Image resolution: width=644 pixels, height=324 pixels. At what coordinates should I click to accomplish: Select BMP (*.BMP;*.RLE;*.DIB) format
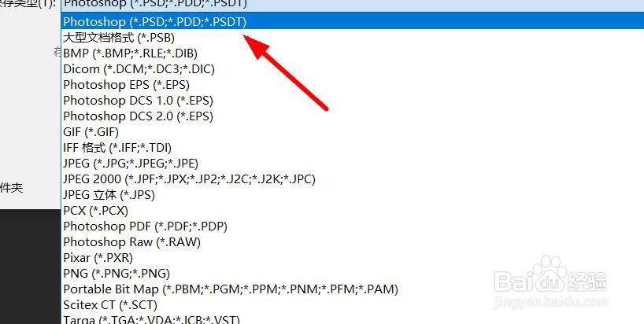[x=353, y=53]
